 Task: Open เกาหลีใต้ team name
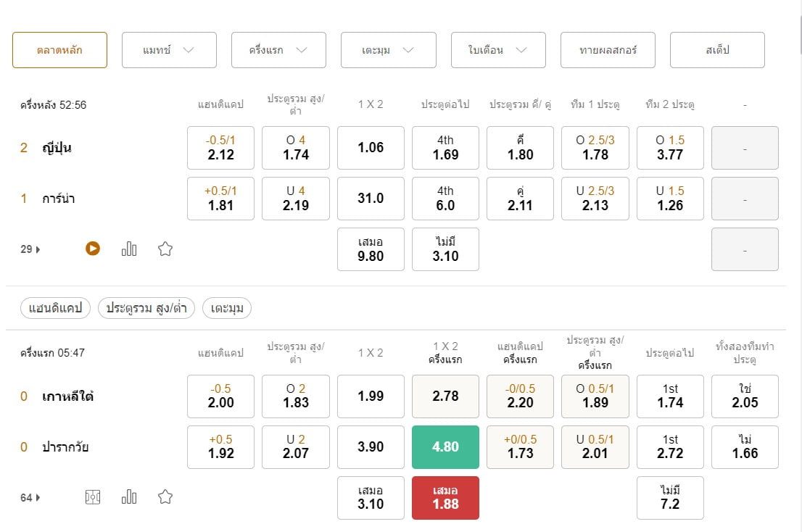[67, 396]
